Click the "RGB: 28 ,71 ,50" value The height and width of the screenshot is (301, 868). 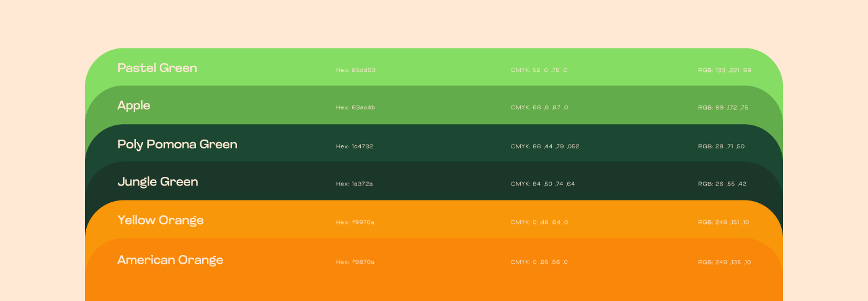click(x=721, y=146)
